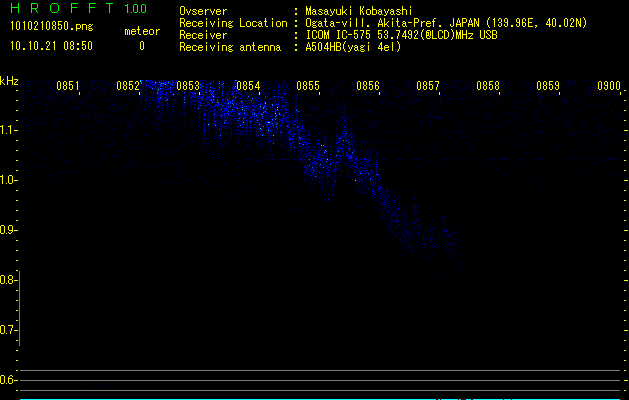Click the 0852 time axis marker

pos(128,86)
